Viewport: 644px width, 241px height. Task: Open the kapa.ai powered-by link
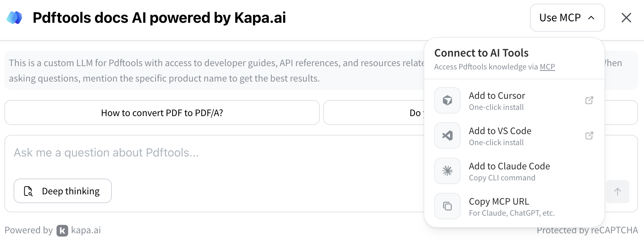(78, 230)
